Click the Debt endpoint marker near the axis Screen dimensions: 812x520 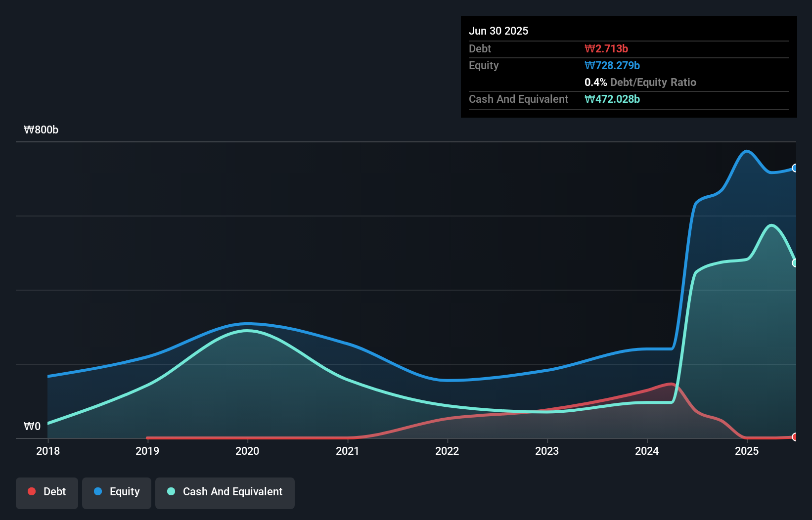[796, 437]
